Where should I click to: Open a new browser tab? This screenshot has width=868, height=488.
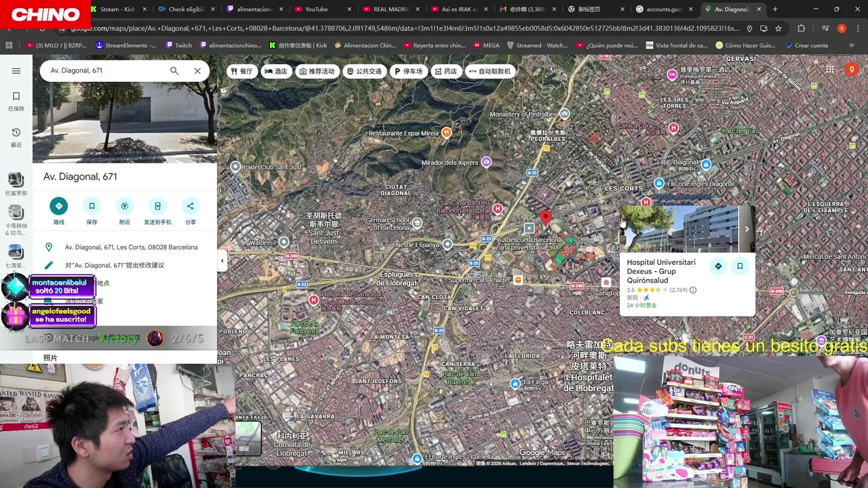(775, 9)
